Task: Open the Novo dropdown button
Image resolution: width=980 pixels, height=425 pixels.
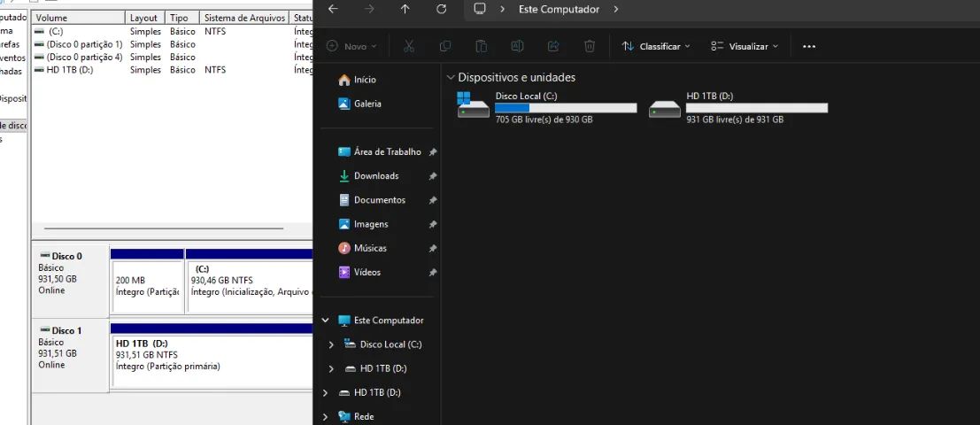Action: [x=351, y=46]
